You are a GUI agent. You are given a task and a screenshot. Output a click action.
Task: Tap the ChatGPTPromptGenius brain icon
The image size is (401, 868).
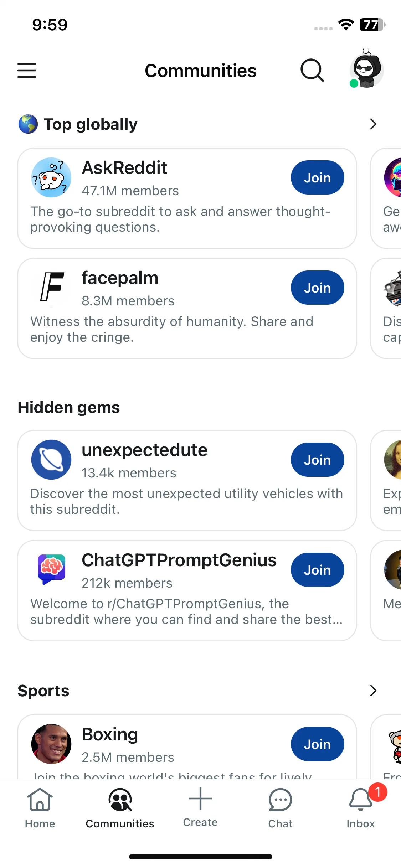(x=51, y=570)
